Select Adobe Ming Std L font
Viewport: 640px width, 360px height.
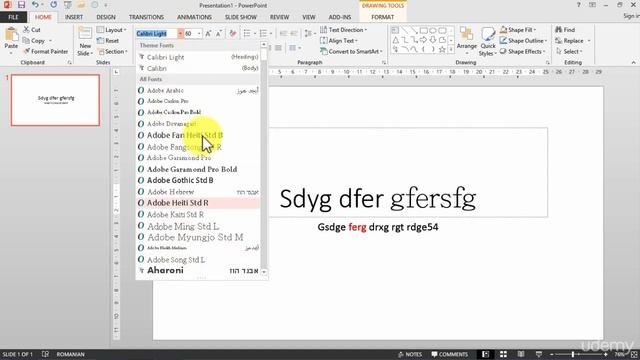(198, 226)
